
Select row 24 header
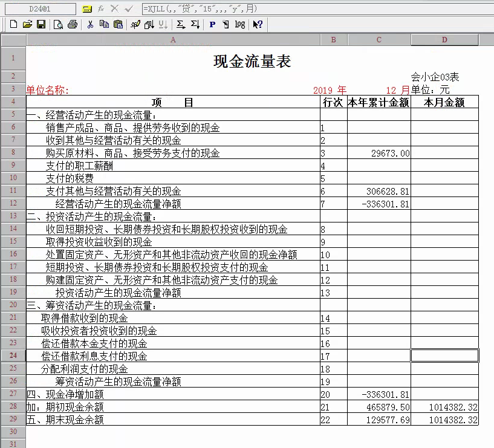[x=13, y=355]
